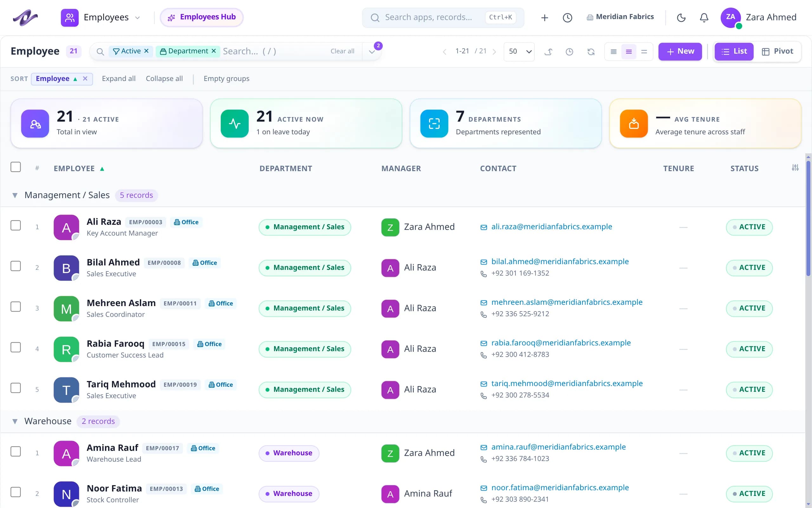
Task: Click Clear all filters
Action: tap(342, 51)
